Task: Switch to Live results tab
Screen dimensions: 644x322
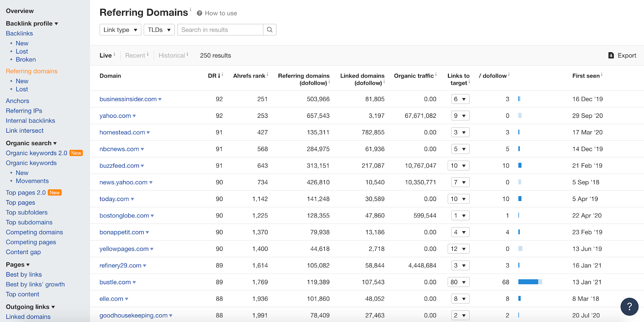Action: (x=105, y=55)
